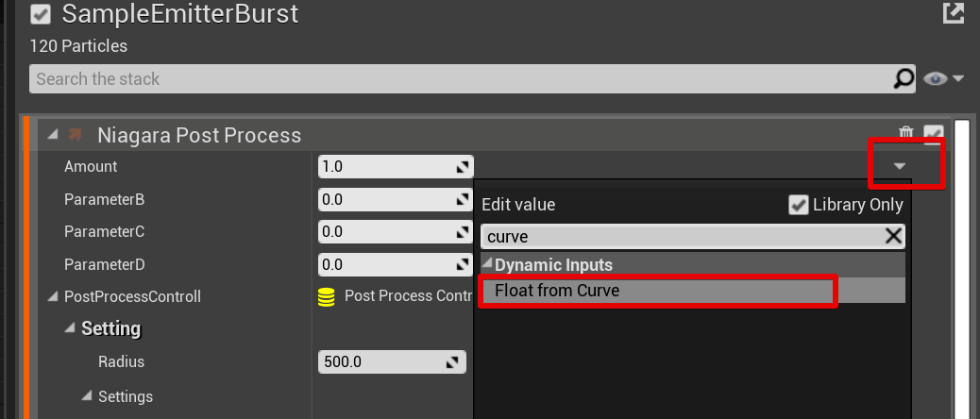This screenshot has width=980, height=419.
Task: Clear the curve search text
Action: [893, 237]
